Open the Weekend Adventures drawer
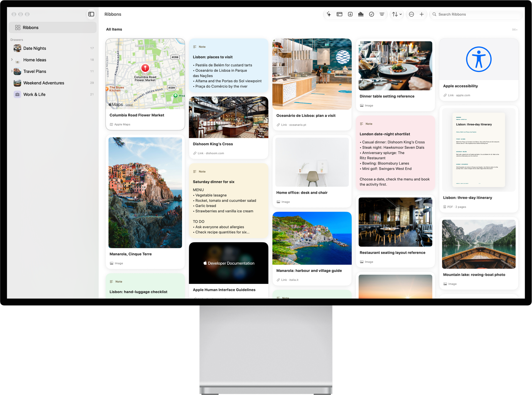The image size is (532, 395). coord(53,83)
